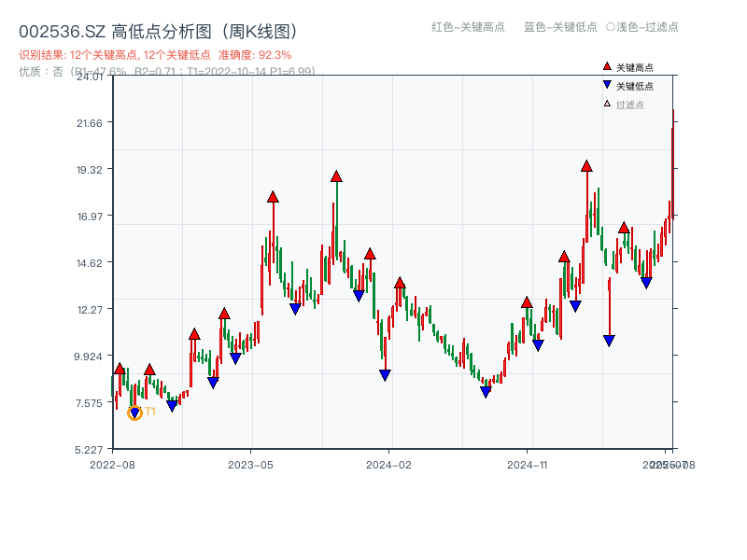Click the red 识别结果 accuracy summary line

(155, 55)
